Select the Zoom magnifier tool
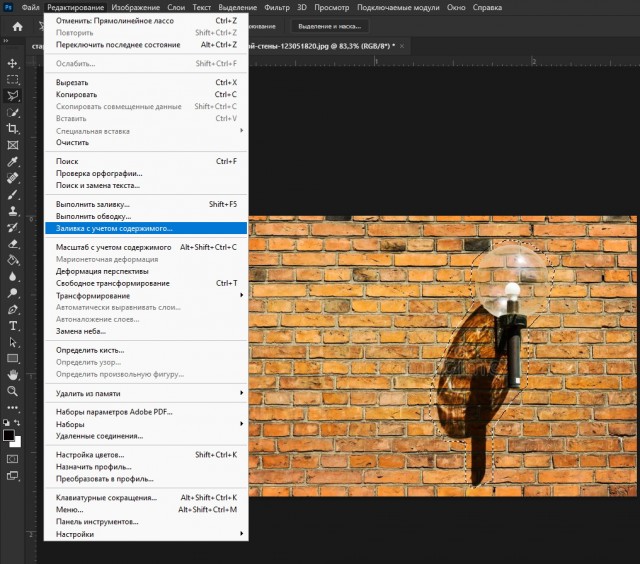Viewport: 640px width, 564px height. pos(13,391)
